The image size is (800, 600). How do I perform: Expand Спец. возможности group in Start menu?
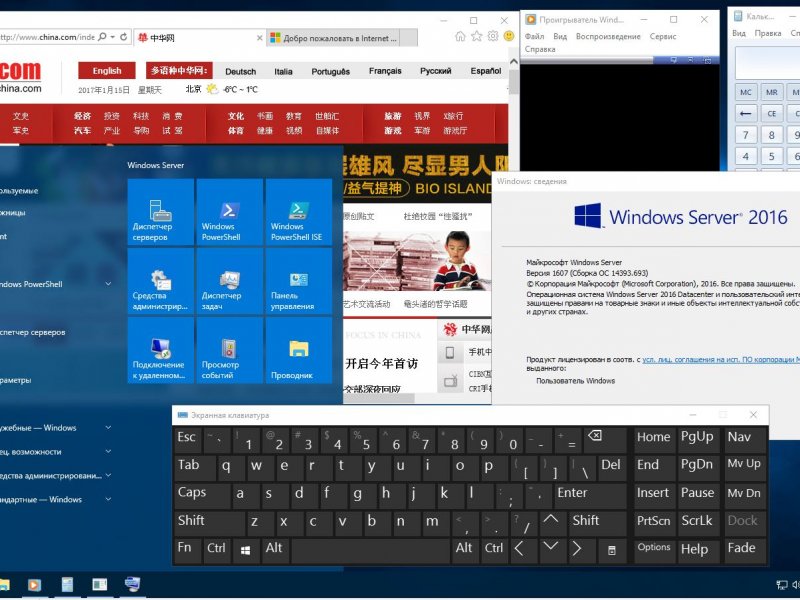point(108,452)
